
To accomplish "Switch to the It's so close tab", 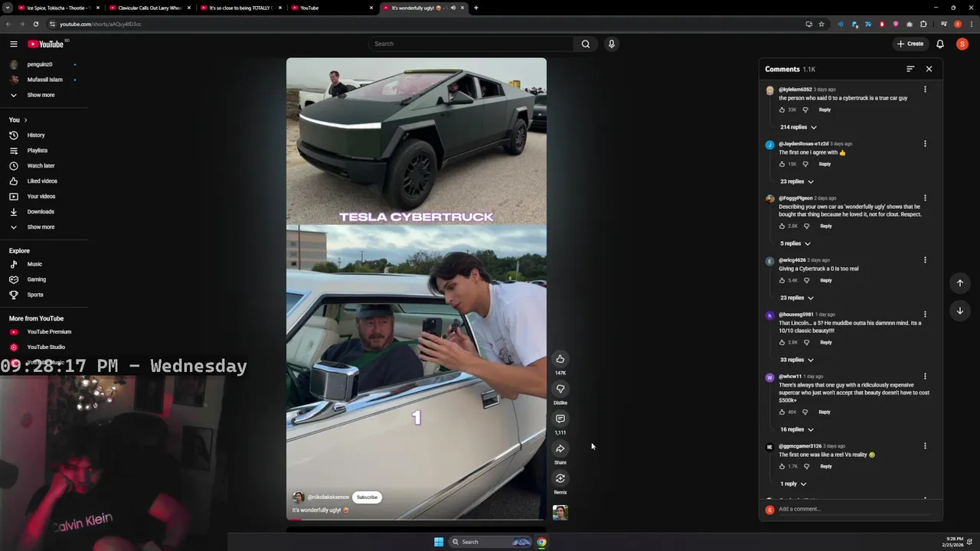I will click(x=240, y=8).
